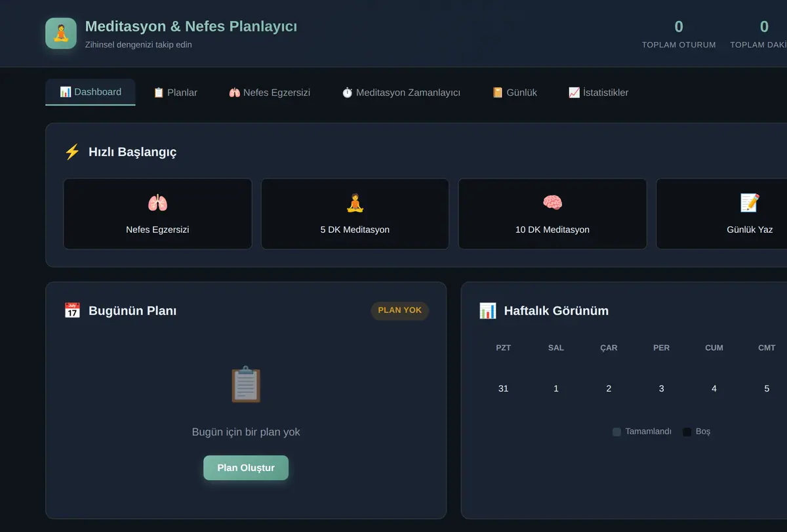
Task: Click the 'Zihinsel dengenizi takip edin' subtitle
Action: click(x=138, y=45)
